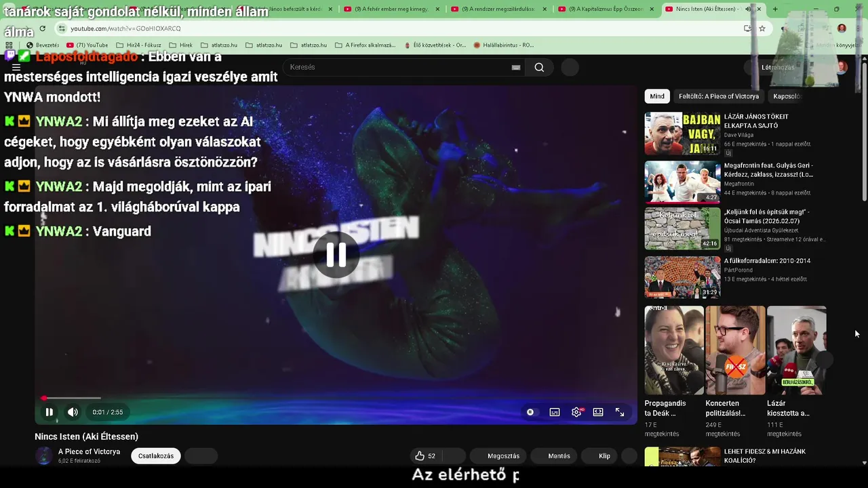Toggle the autoplay switch in the player
Image resolution: width=868 pixels, height=488 pixels.
click(530, 412)
